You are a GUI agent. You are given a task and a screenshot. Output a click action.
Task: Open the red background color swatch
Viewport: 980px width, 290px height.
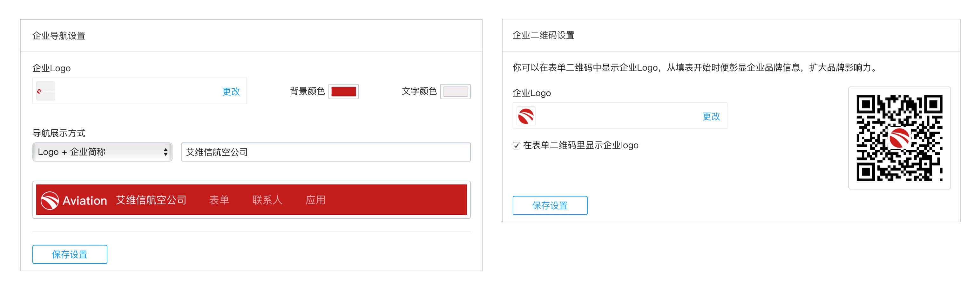tap(343, 91)
